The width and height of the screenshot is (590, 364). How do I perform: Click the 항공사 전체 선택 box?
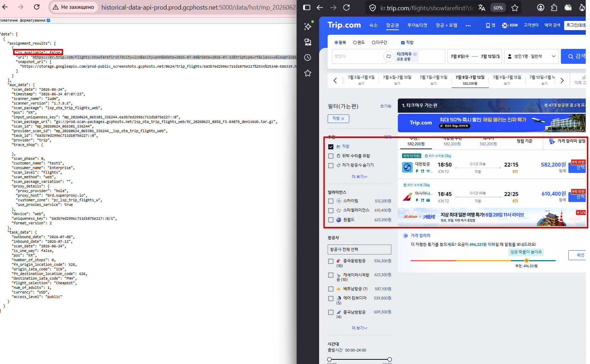(x=360, y=250)
